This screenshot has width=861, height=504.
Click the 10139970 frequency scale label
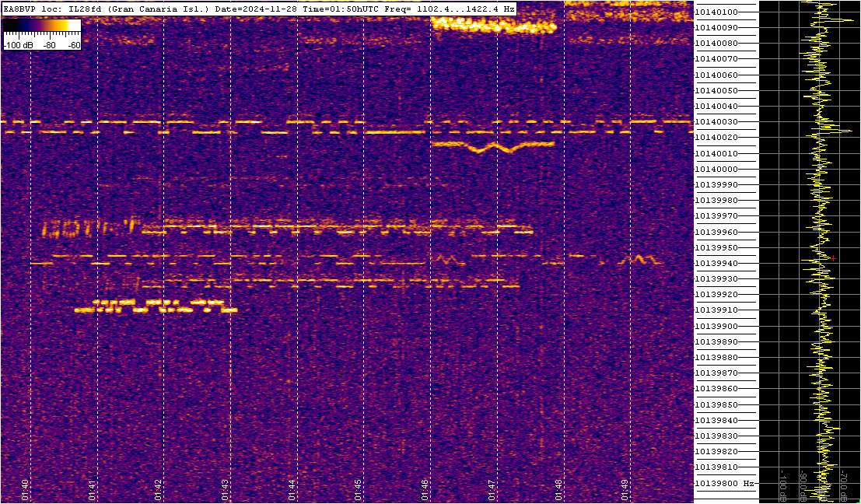tap(716, 216)
